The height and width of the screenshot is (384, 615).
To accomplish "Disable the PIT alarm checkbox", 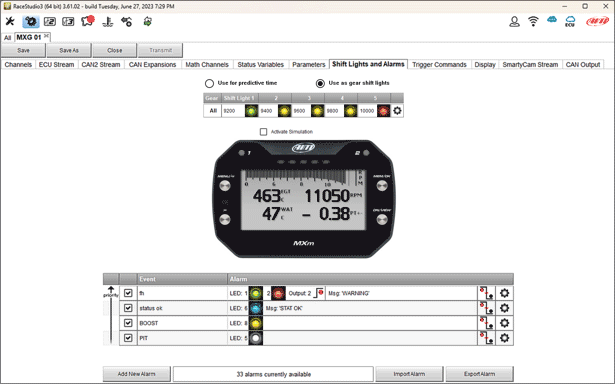I will pos(128,338).
